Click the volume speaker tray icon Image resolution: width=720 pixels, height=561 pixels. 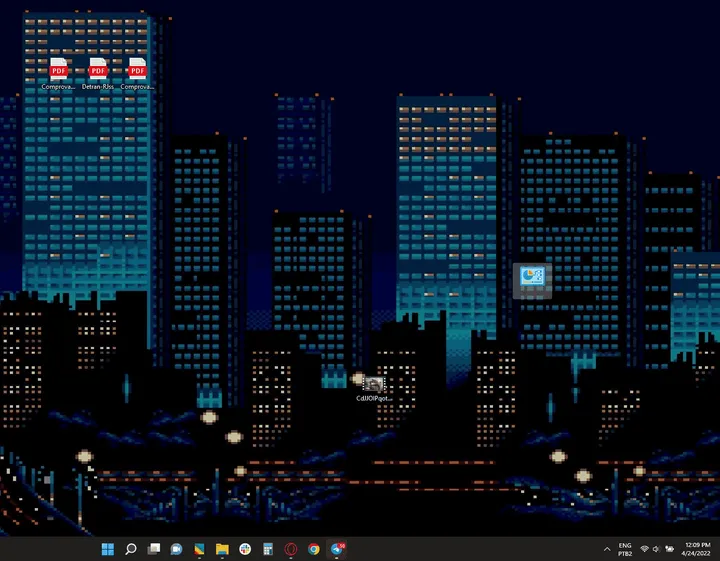pos(656,549)
